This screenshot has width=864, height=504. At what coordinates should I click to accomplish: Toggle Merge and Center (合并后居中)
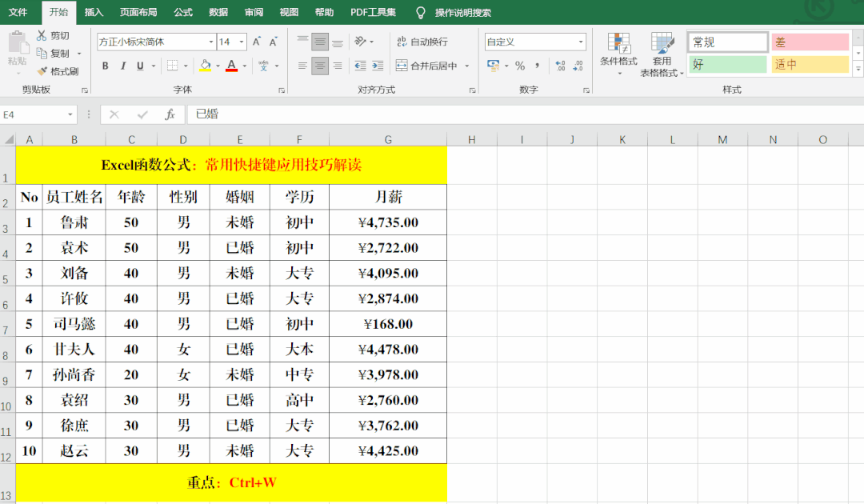pos(427,66)
